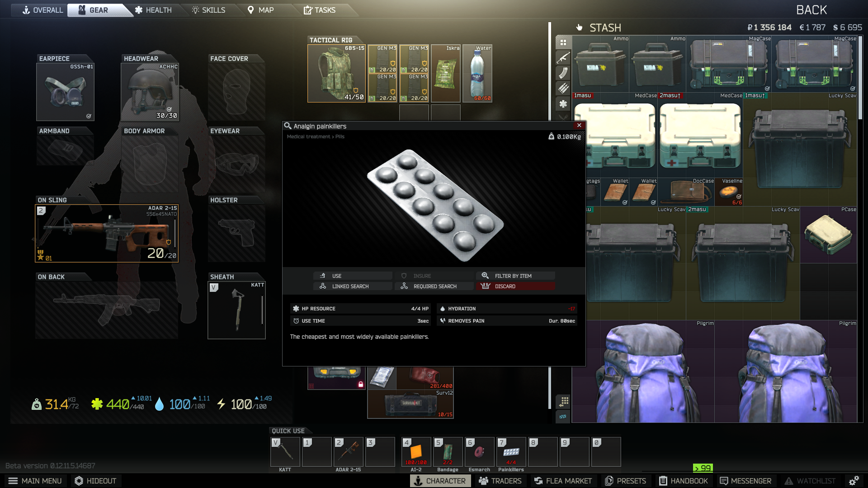Select the first KIBA Ammo case
This screenshot has width=868, height=488.
600,64
